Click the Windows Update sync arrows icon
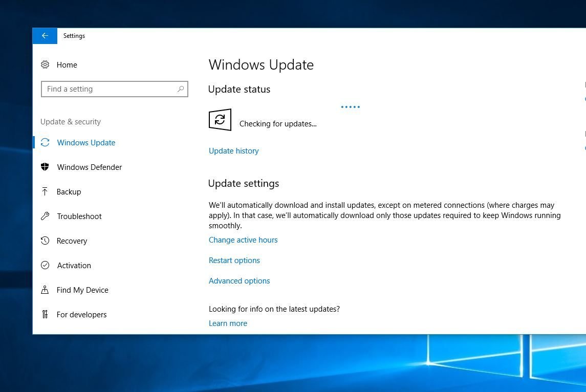The width and height of the screenshot is (586, 392). pyautogui.click(x=45, y=142)
